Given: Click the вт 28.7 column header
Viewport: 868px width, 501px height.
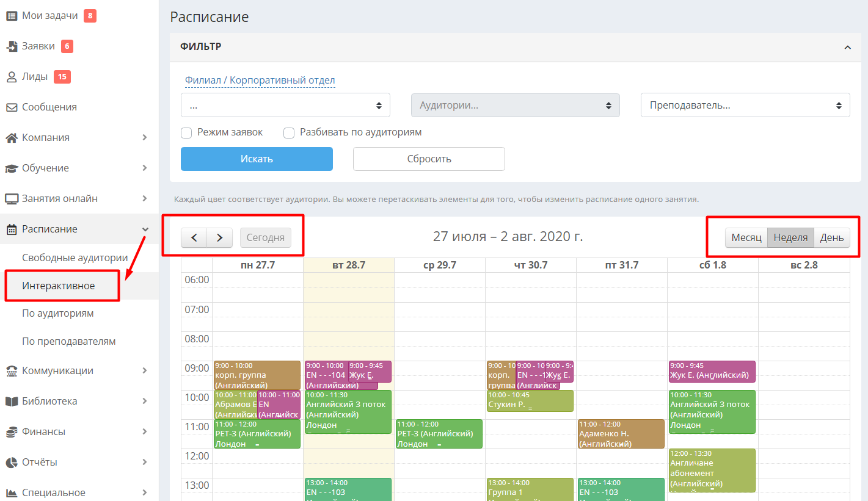Looking at the screenshot, I should (x=349, y=265).
